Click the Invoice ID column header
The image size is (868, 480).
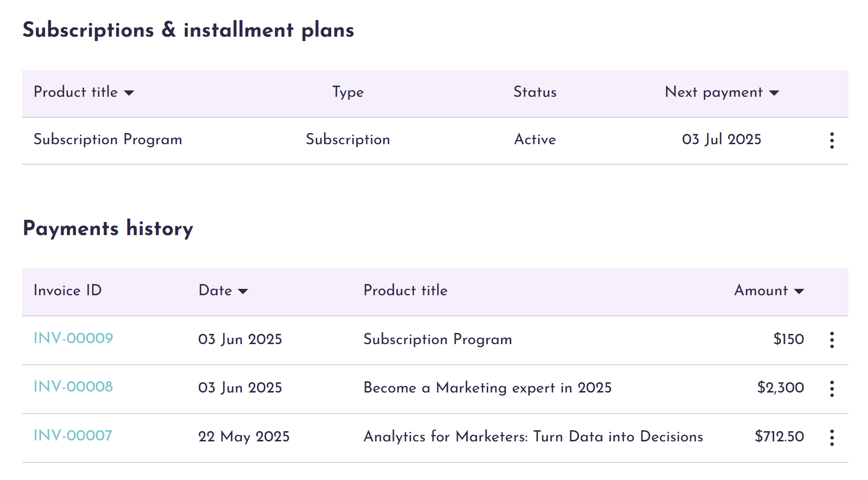(67, 290)
